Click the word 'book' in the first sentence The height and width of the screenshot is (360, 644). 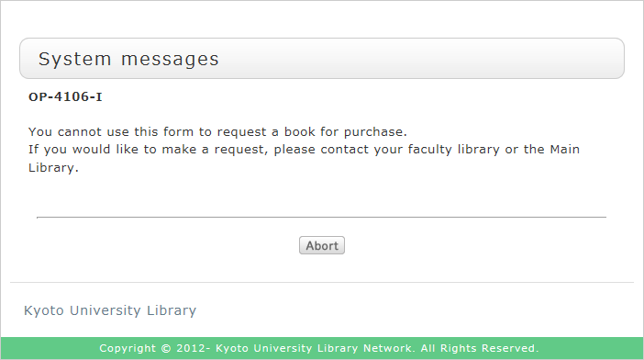[300, 132]
